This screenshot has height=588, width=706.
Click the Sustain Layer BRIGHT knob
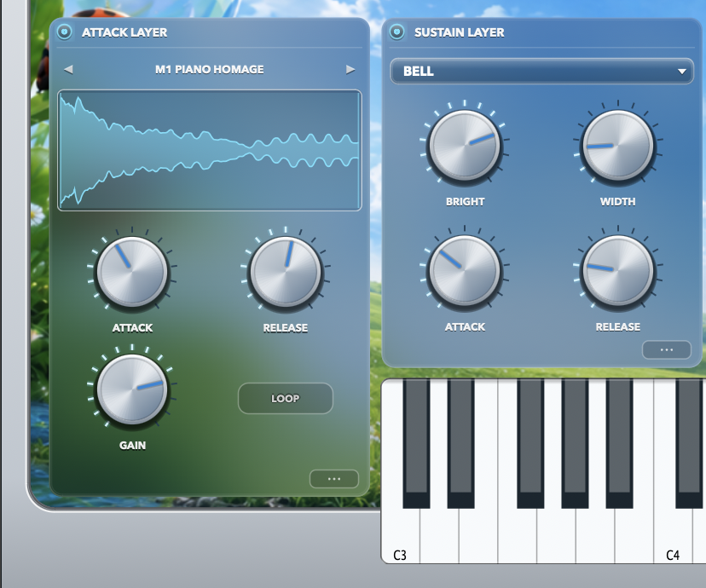(465, 146)
